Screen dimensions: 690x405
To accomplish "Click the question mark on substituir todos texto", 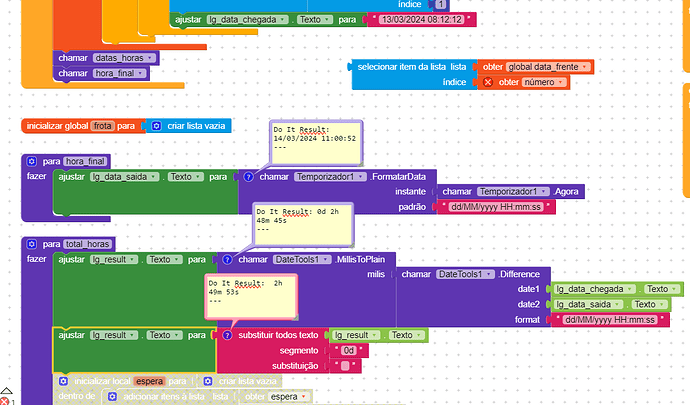I will (227, 335).
